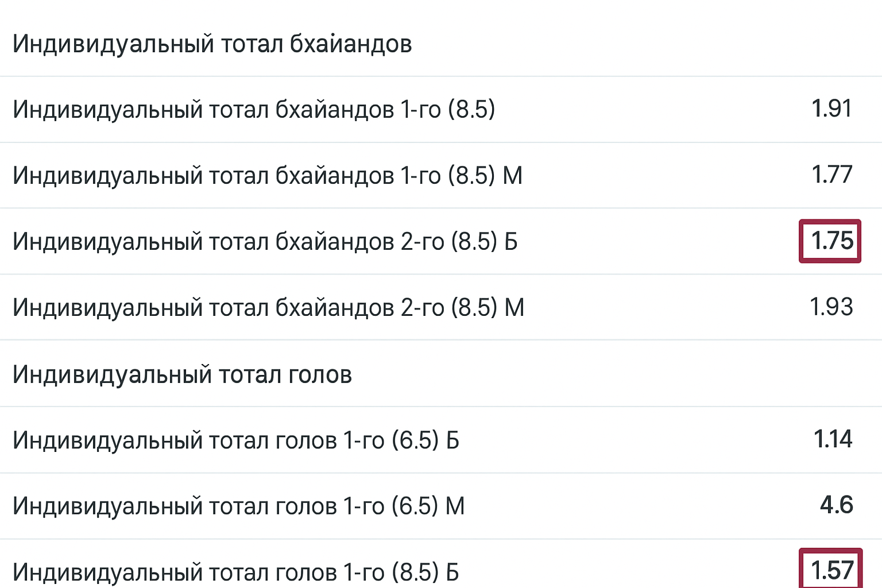This screenshot has height=588, width=882.
Task: Bet on second team bhaiands under 8.5
Action: [831, 307]
